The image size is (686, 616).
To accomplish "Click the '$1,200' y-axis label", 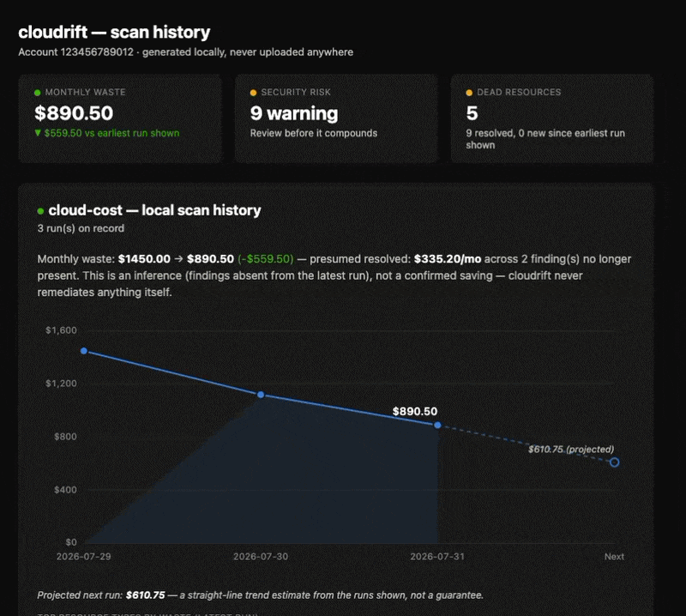I will coord(61,383).
